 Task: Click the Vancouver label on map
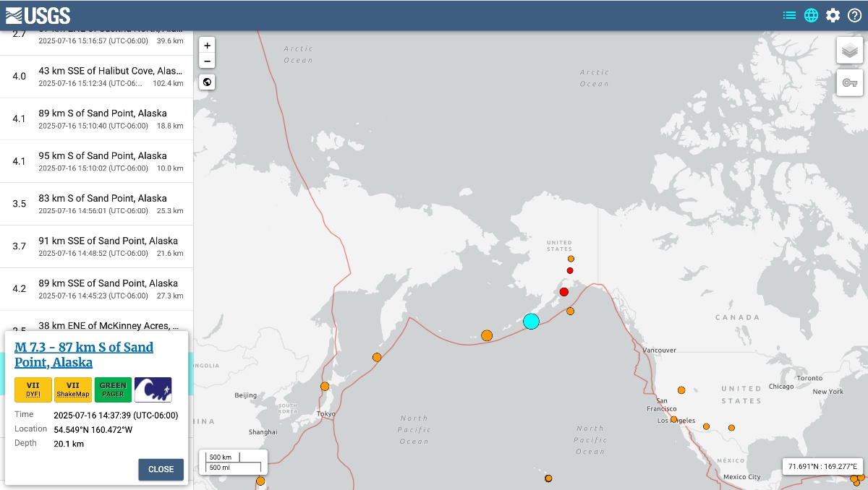[x=660, y=350]
